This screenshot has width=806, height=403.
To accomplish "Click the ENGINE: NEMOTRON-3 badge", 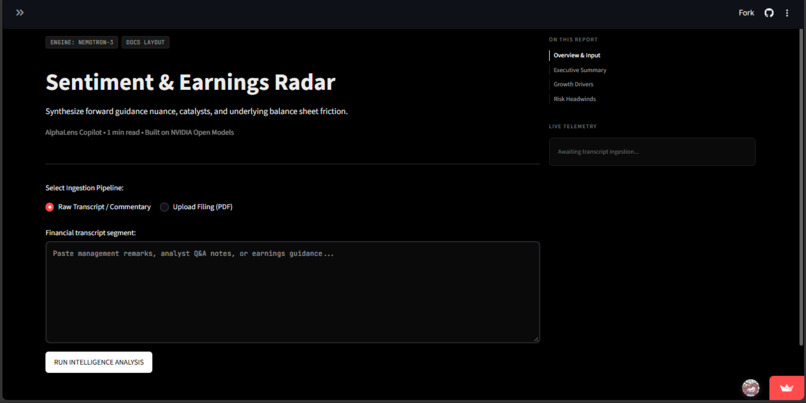I will [82, 42].
